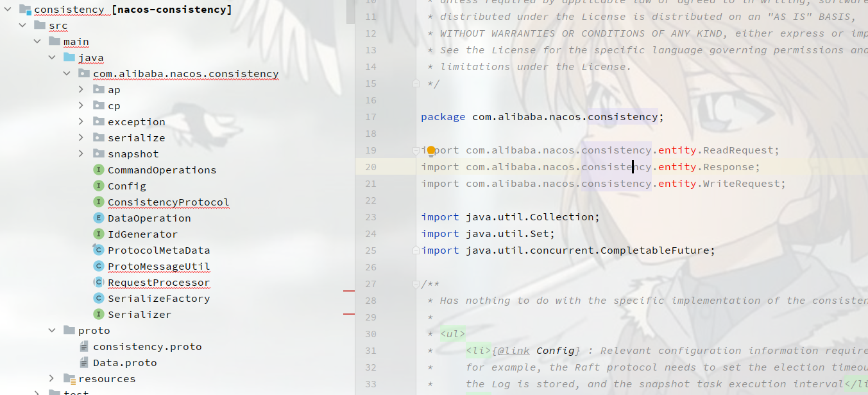Screen dimensions: 868x395
Task: Select ProtocolMetaData in the project tree
Action: (158, 250)
